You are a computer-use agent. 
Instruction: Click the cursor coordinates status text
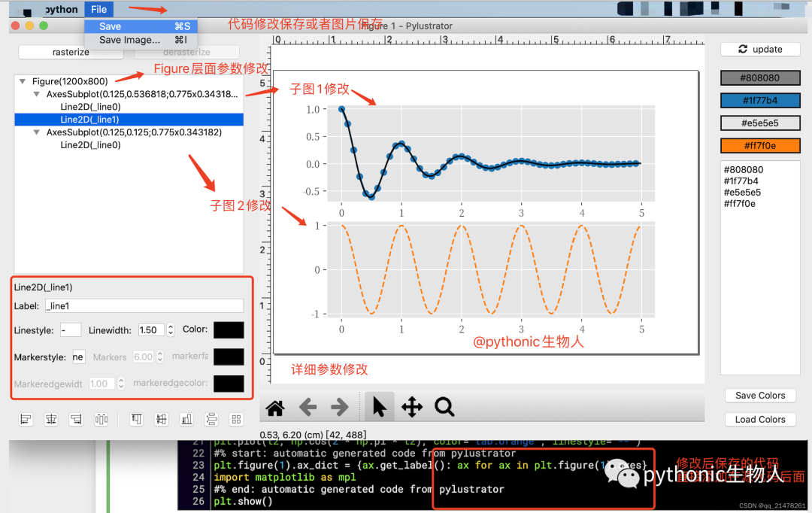313,435
